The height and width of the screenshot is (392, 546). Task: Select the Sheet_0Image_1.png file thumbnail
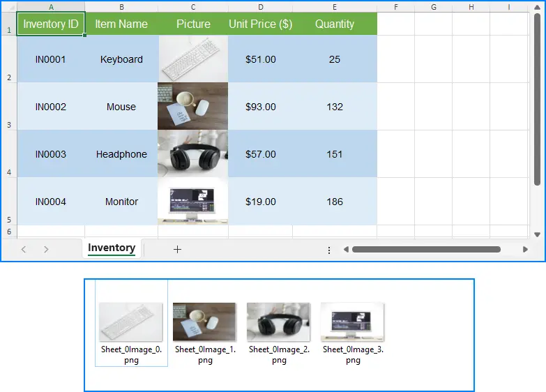[204, 322]
